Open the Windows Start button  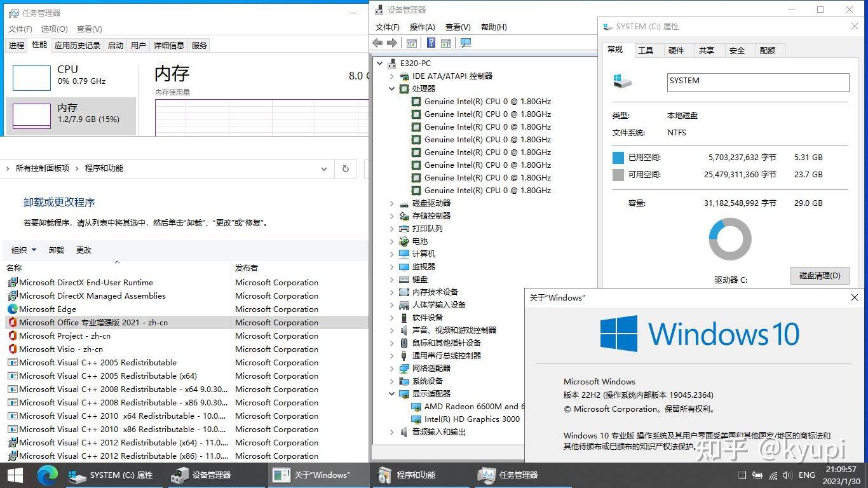click(x=15, y=475)
